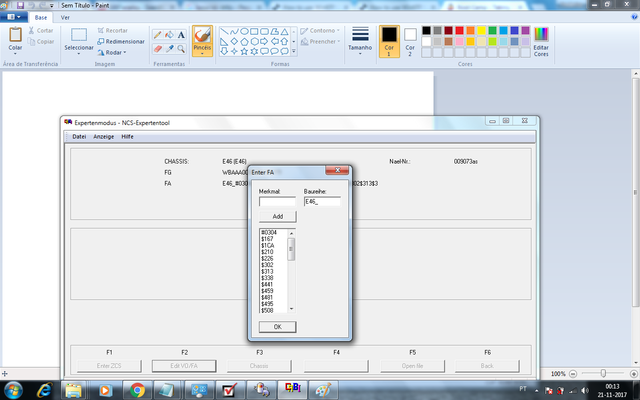Open Windows Explorer folder on taskbar
Image resolution: width=640 pixels, height=400 pixels.
[74, 391]
